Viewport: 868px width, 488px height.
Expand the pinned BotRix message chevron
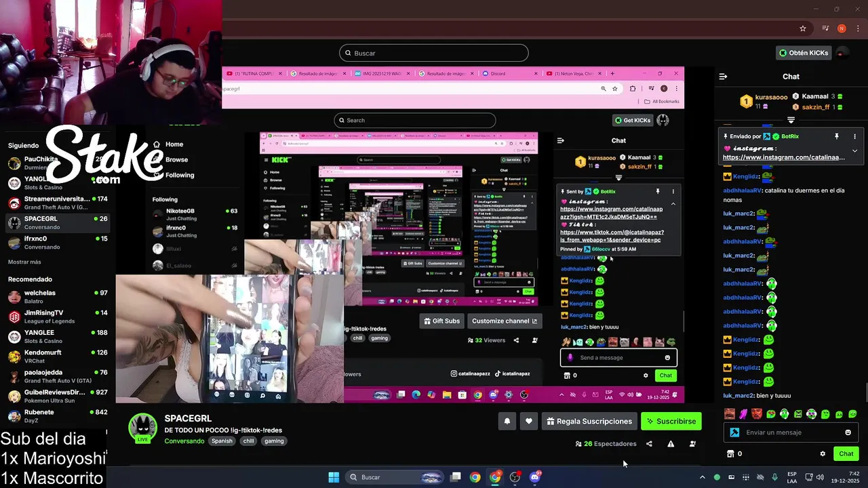pos(854,151)
